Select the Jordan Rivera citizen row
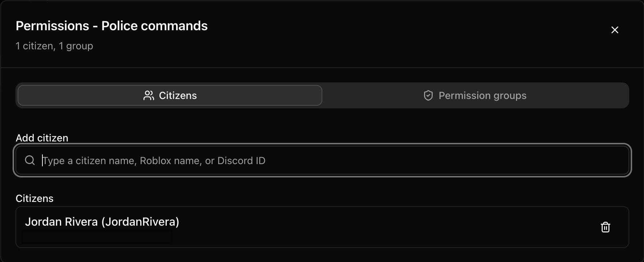644x262 pixels. click(322, 227)
